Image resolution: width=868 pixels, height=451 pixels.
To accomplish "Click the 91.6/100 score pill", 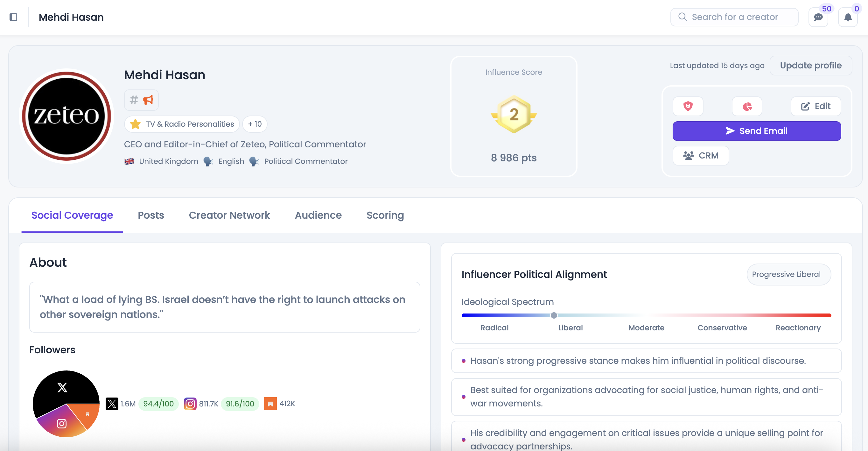I will [240, 404].
